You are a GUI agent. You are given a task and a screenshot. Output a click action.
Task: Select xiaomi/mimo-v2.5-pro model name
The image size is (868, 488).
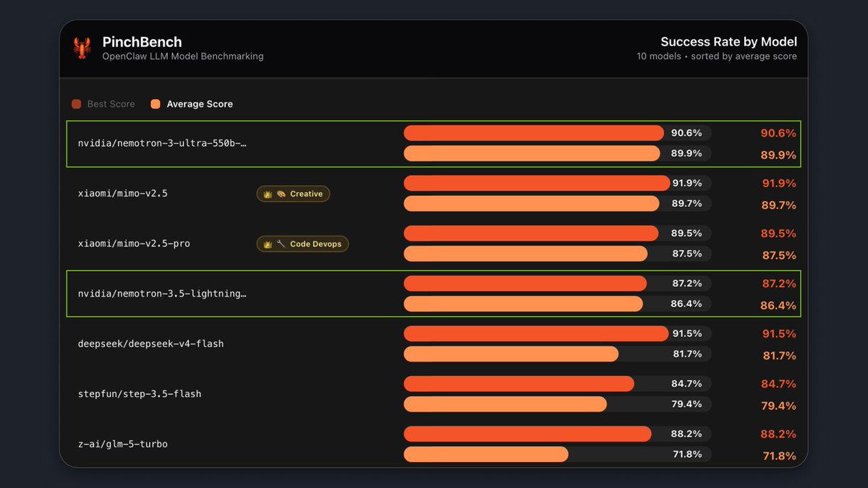pyautogui.click(x=134, y=244)
